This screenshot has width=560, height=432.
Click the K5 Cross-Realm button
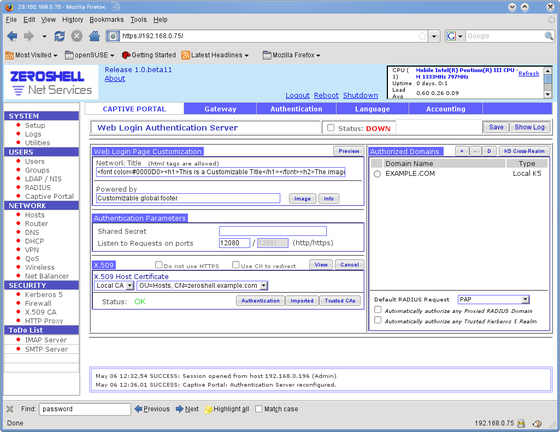(524, 151)
